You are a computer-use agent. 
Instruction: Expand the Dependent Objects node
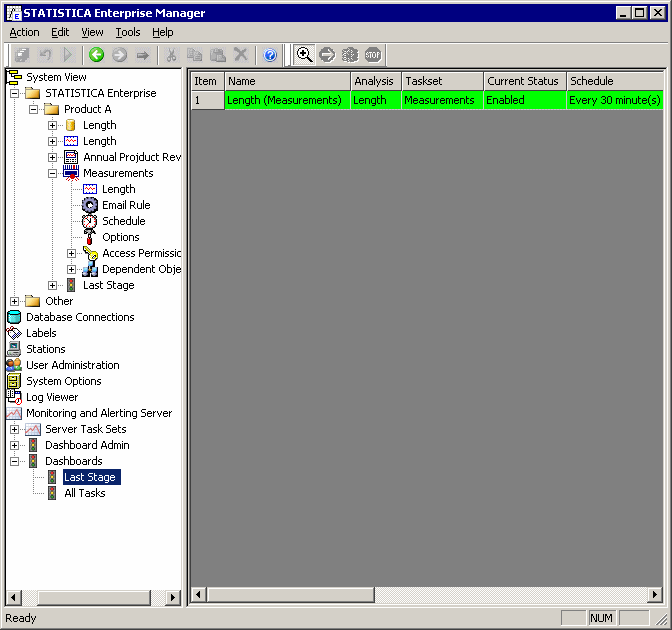71,270
